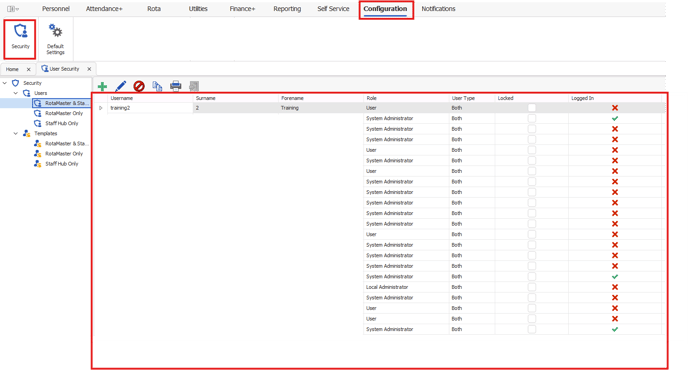Open the Notifications ribbon tab
Viewport: 688px width, 370px height.
[438, 9]
